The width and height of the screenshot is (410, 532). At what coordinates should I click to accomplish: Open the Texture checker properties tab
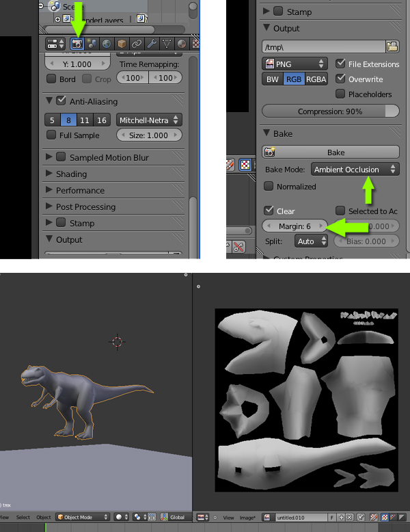[x=195, y=44]
